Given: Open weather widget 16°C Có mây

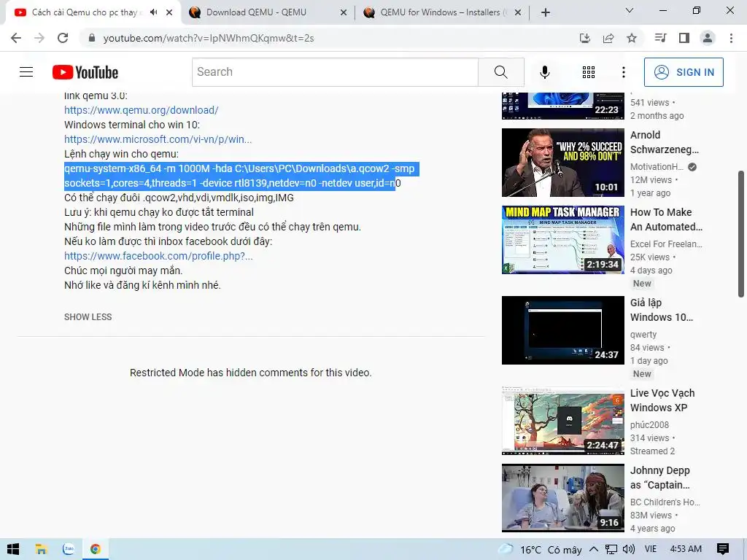Looking at the screenshot, I should pos(541,550).
